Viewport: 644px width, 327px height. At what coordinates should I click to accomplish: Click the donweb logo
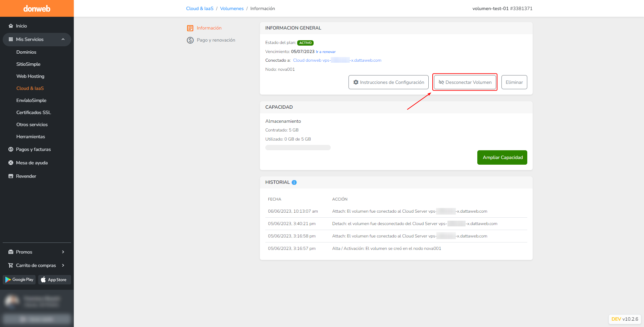(37, 9)
